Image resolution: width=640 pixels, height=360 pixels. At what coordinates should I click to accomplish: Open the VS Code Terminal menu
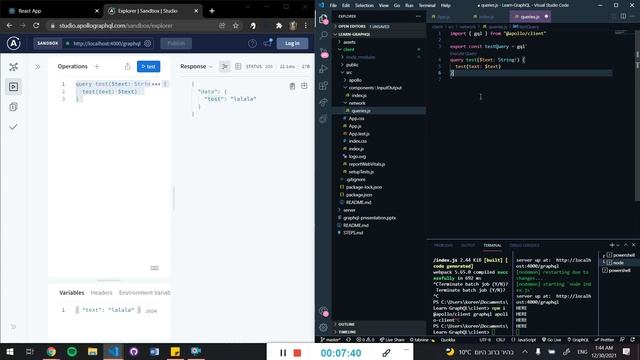[x=427, y=5]
